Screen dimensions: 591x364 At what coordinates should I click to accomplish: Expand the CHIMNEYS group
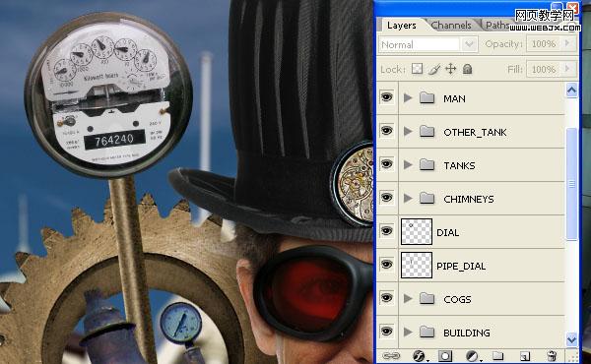[x=408, y=199]
